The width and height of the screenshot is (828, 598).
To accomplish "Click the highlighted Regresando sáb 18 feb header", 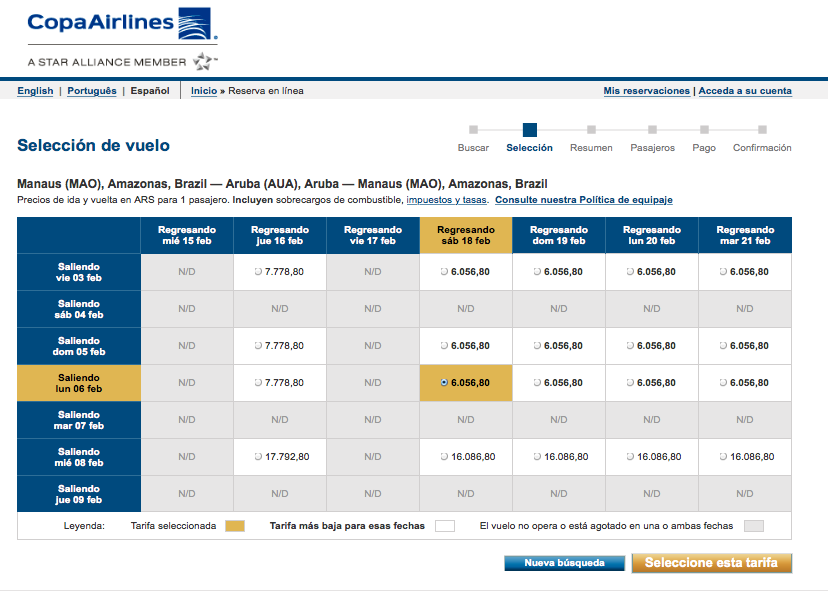I will pos(466,236).
